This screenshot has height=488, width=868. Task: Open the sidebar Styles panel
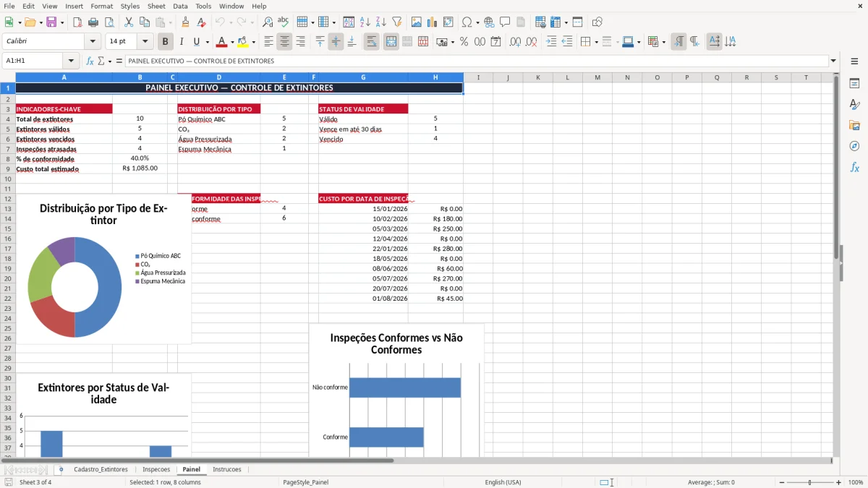tap(854, 104)
